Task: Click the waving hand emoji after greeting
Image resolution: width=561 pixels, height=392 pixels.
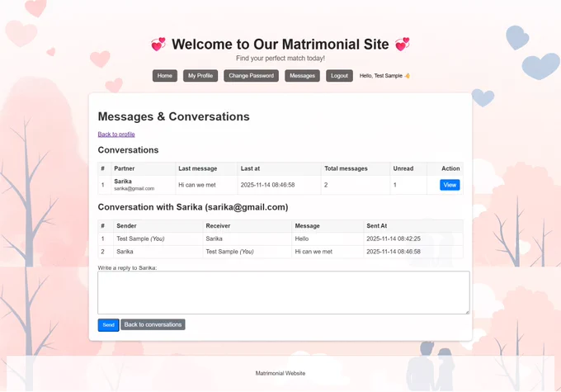Action: (x=408, y=76)
